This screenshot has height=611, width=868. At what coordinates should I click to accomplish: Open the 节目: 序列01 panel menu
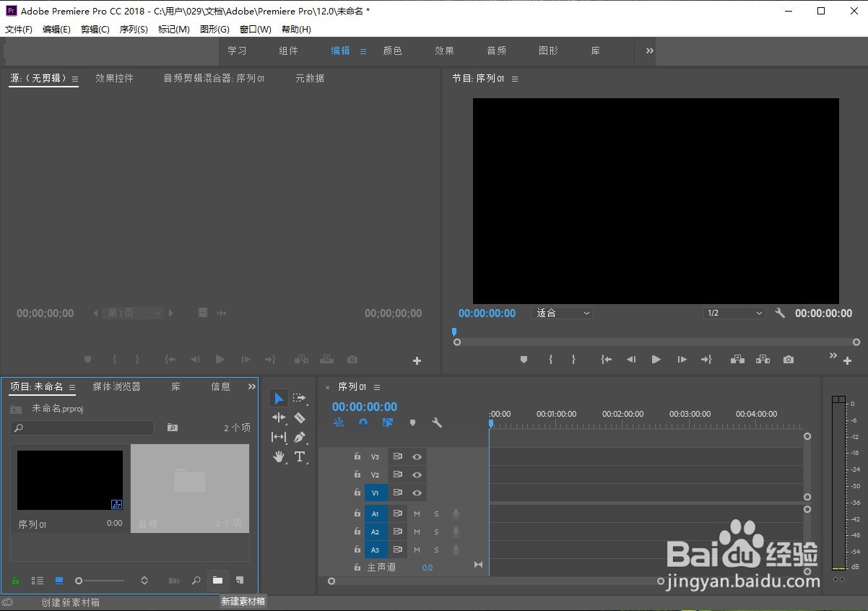515,79
